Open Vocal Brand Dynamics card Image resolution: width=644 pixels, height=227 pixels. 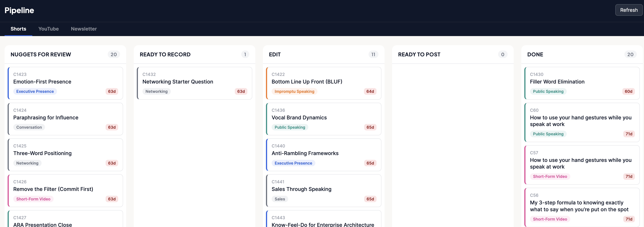click(324, 119)
